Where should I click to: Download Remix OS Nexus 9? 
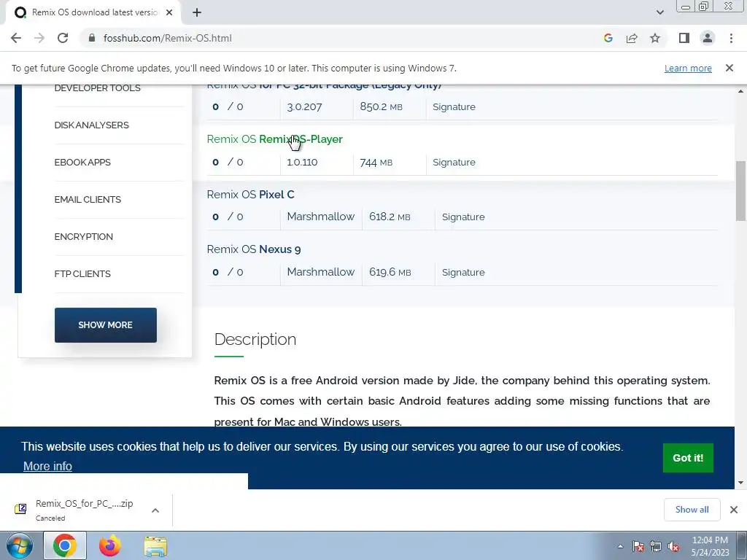coord(253,249)
